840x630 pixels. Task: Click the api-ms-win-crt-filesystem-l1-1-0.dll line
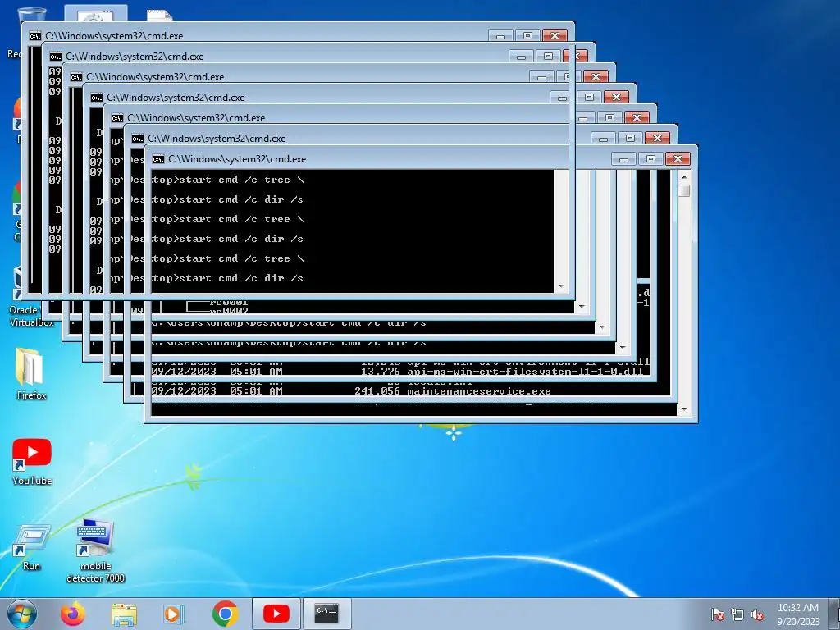pos(397,372)
